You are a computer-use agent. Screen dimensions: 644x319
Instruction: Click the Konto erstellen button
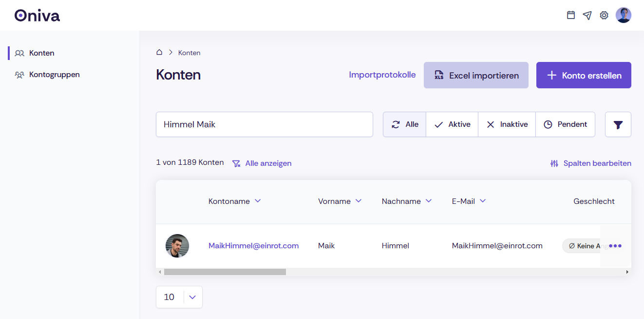point(584,75)
